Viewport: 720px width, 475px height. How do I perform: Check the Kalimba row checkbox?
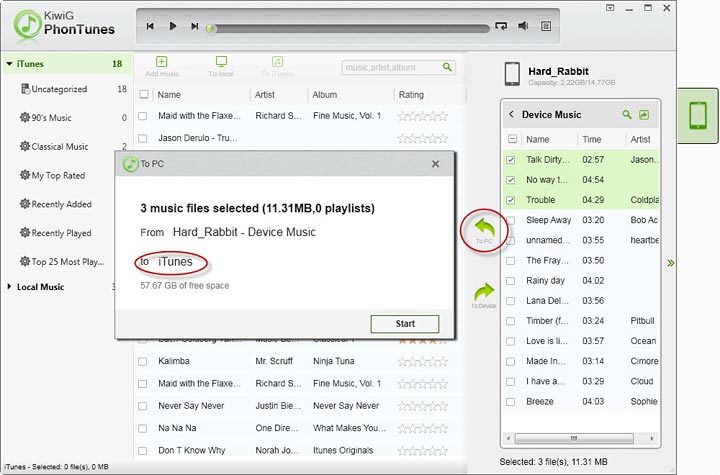click(x=143, y=362)
